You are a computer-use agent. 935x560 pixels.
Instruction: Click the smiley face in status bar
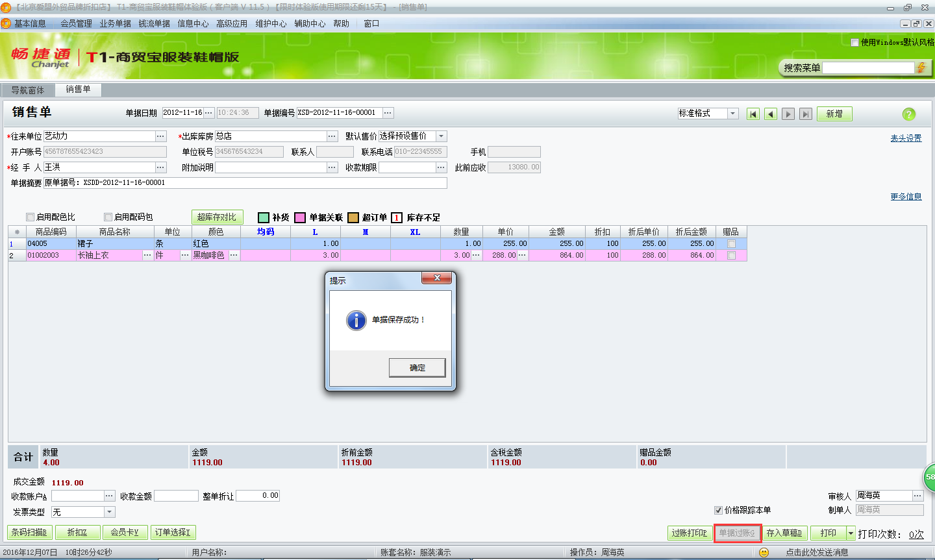click(764, 552)
